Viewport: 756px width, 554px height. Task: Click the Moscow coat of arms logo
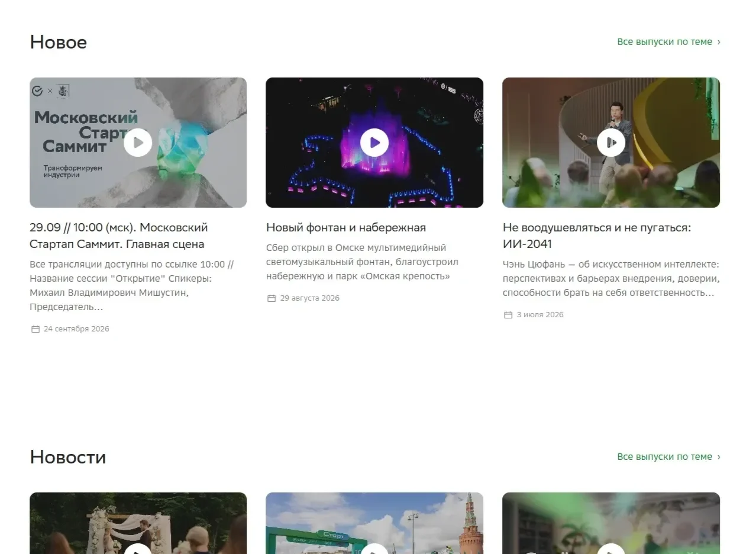coord(63,91)
